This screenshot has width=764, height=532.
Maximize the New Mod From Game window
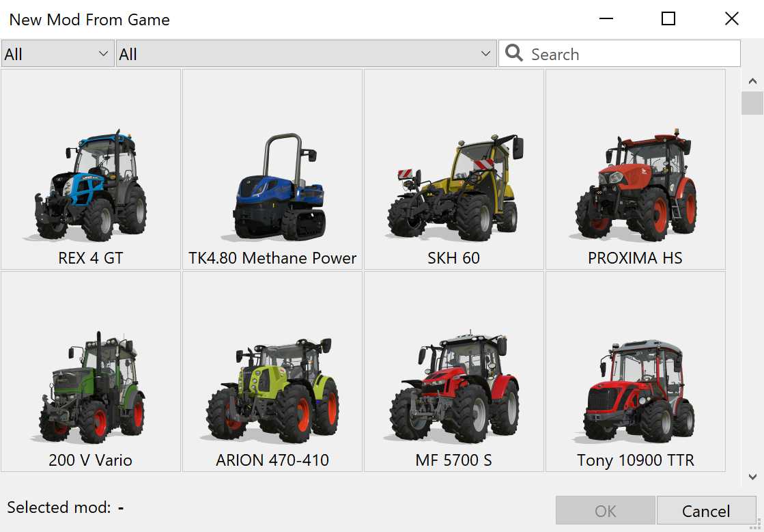tap(668, 19)
